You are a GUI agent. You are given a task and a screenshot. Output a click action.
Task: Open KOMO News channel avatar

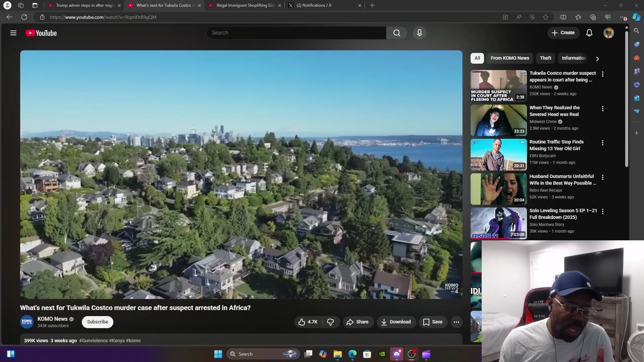[x=27, y=322]
